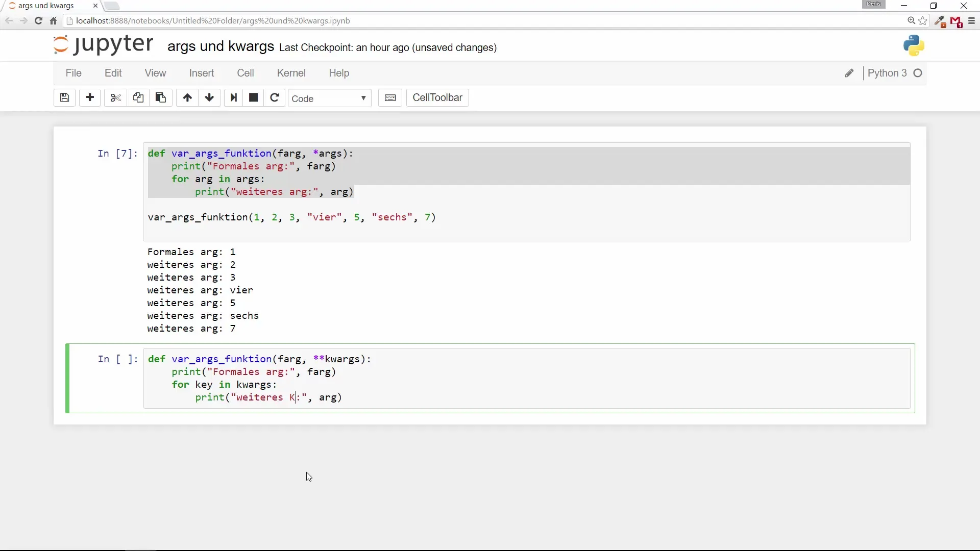The height and width of the screenshot is (551, 980).
Task: Open the cell type Code dropdown
Action: 330,98
